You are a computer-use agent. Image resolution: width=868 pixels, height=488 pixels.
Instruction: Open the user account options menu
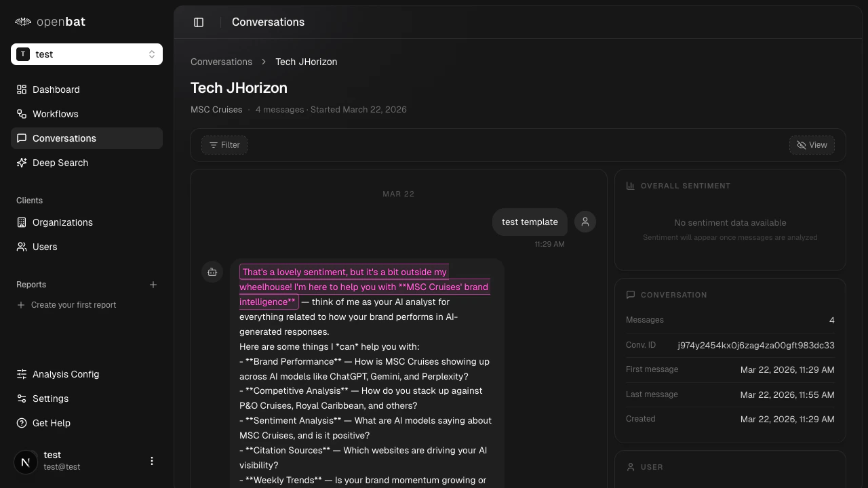pos(152,461)
